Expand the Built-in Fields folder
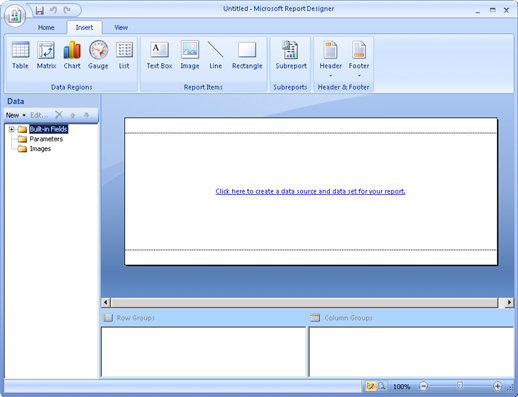The height and width of the screenshot is (397, 518). [12, 129]
